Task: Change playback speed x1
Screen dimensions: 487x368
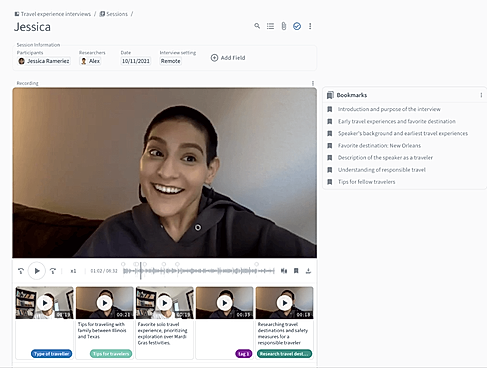Action: pos(73,271)
